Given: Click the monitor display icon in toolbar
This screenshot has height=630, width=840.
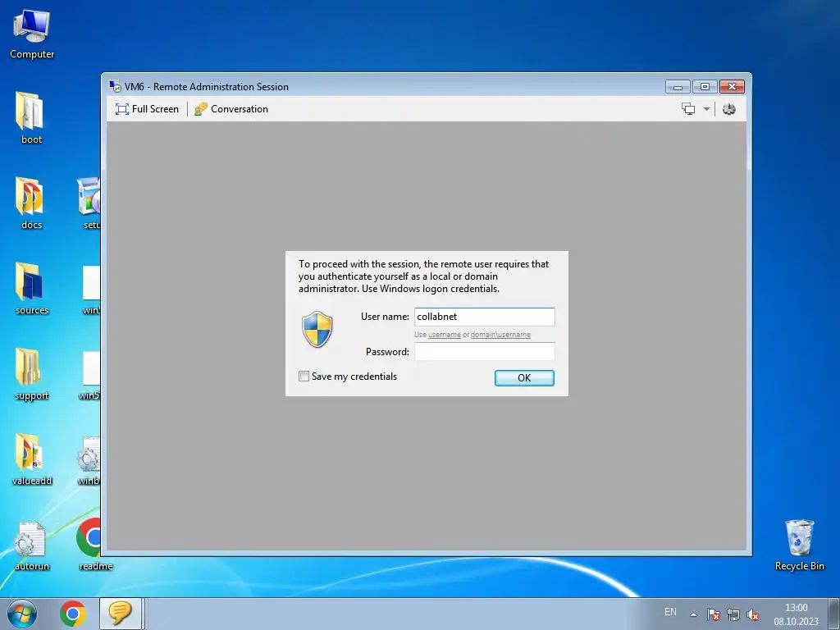Looking at the screenshot, I should 688,109.
